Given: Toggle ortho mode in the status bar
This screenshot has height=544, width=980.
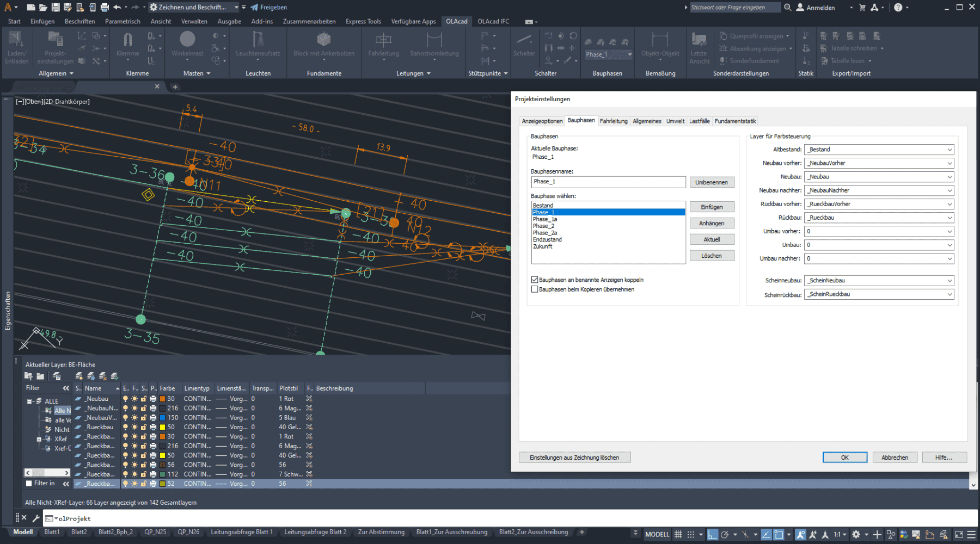Looking at the screenshot, I should pos(712,534).
